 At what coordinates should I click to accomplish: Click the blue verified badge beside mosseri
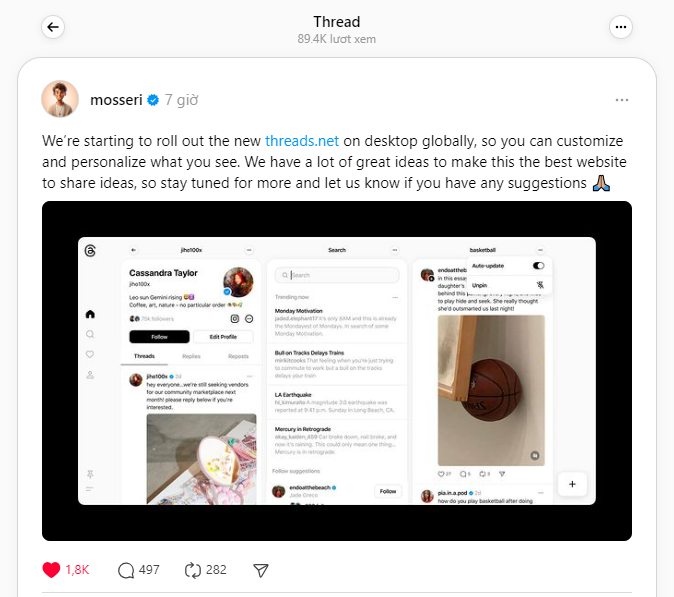[153, 100]
